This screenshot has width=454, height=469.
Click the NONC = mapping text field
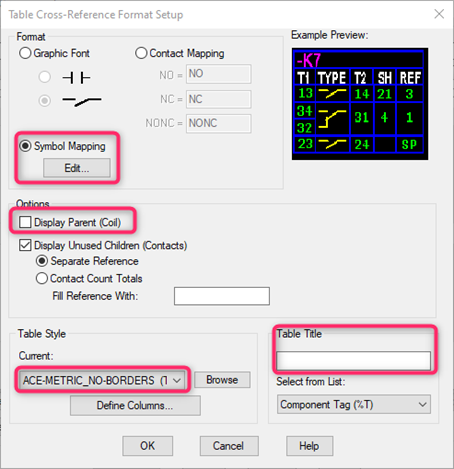pos(218,123)
